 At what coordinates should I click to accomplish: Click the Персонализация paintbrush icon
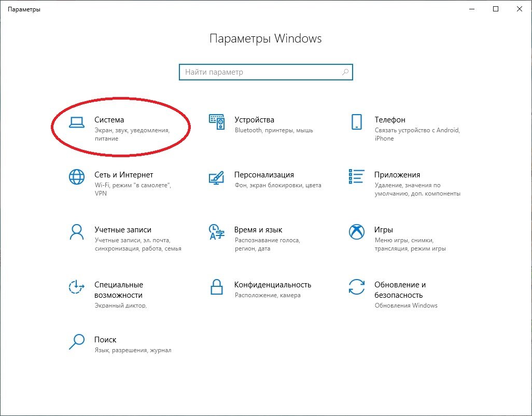pos(216,177)
